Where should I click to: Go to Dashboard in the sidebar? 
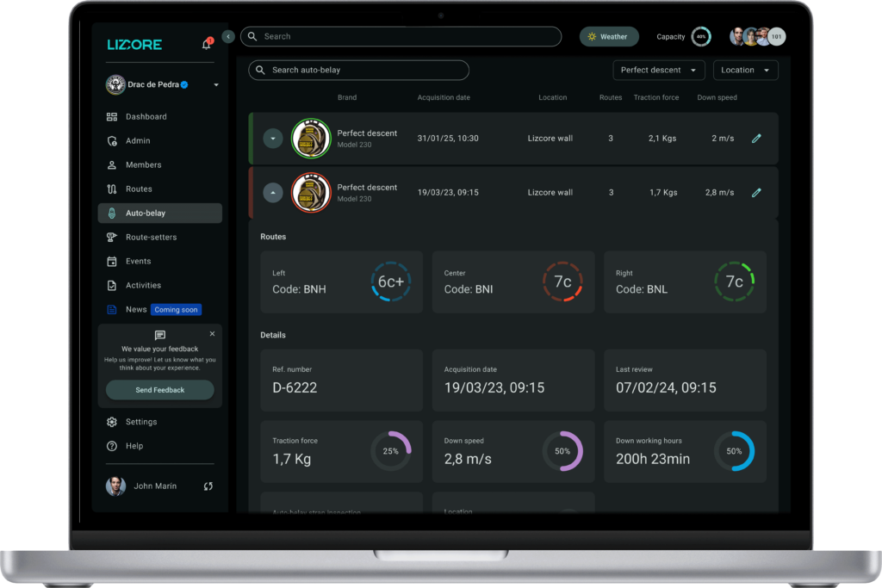[159, 117]
